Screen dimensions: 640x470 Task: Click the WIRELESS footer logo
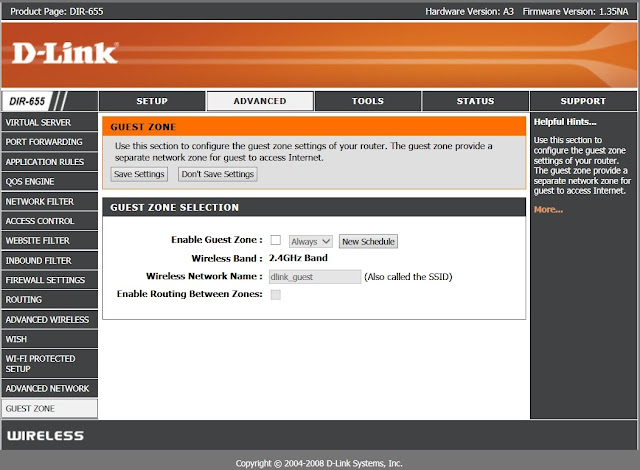click(x=45, y=436)
